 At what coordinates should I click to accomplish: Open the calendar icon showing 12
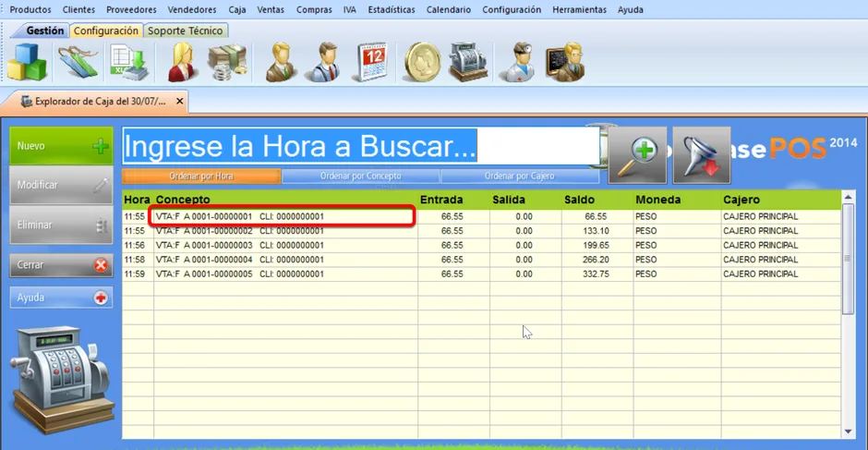371,62
